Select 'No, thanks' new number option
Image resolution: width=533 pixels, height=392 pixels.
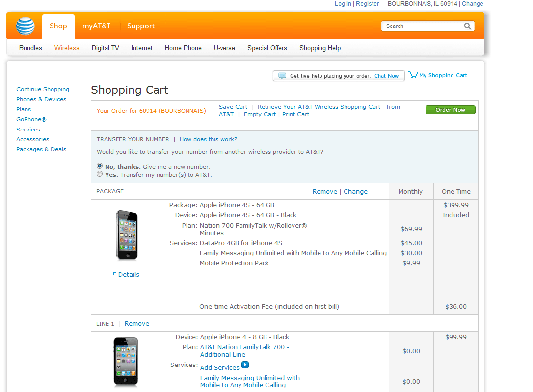click(x=100, y=166)
